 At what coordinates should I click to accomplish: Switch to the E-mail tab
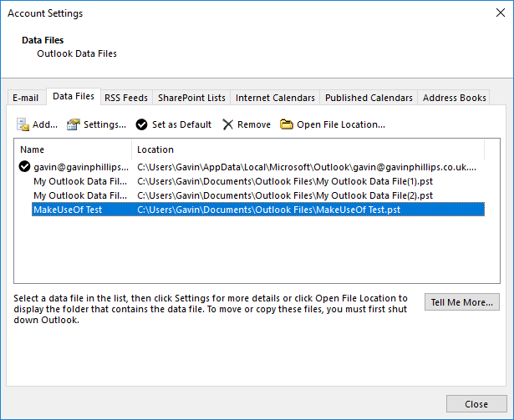pos(25,98)
